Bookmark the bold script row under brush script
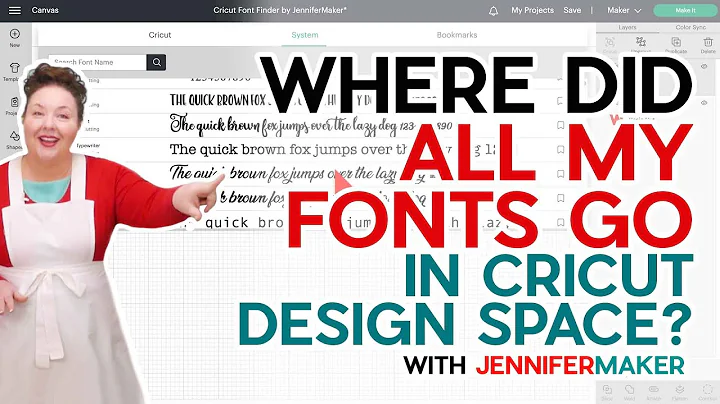The image size is (720, 404). (x=560, y=198)
